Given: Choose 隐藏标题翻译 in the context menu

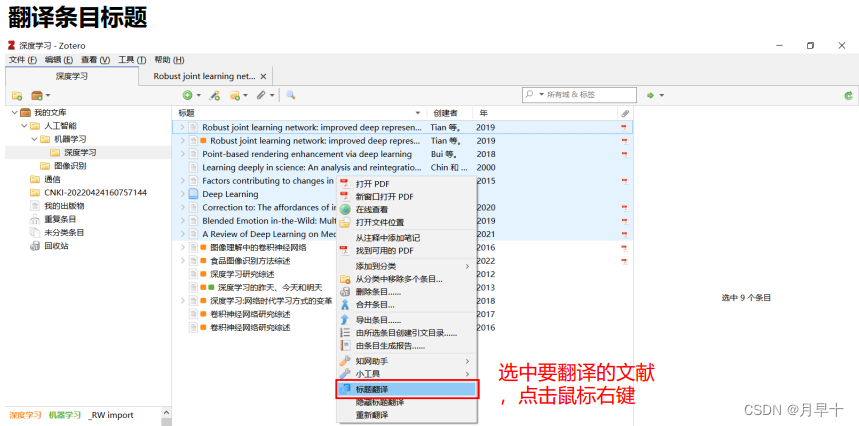Looking at the screenshot, I should click(406, 402).
